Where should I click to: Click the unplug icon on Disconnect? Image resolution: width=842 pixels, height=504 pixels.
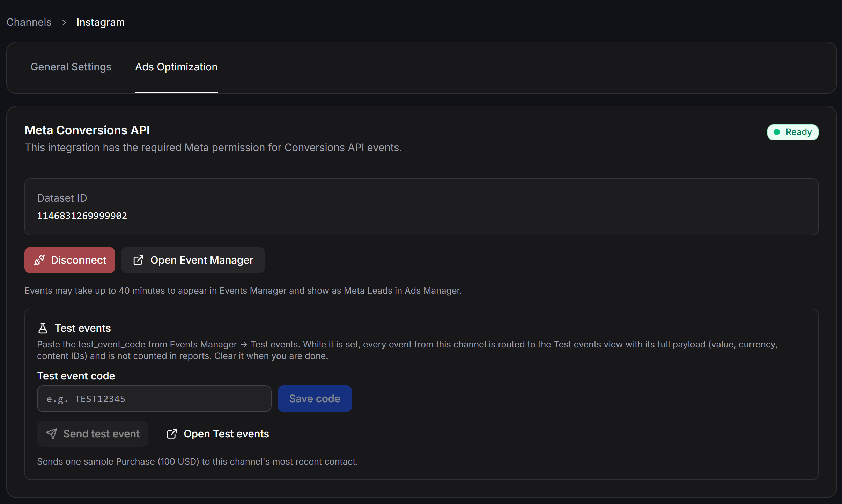click(39, 260)
